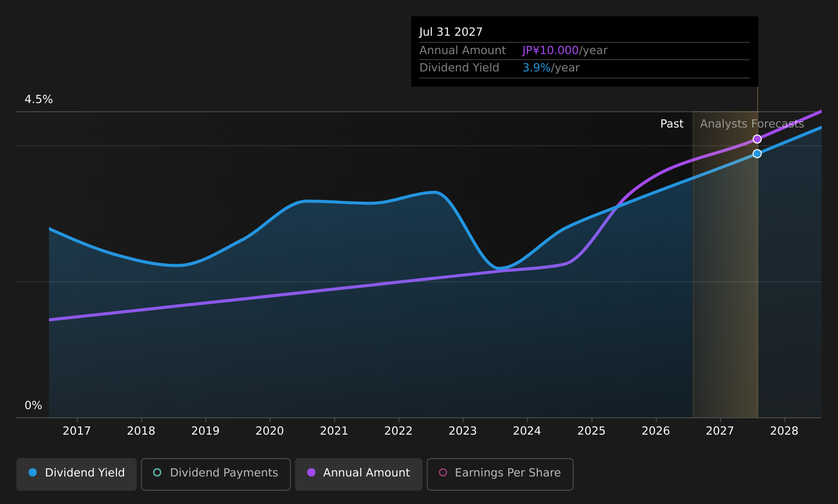Click the purple dot in Annual Amount legend
838x504 pixels.
[x=311, y=472]
